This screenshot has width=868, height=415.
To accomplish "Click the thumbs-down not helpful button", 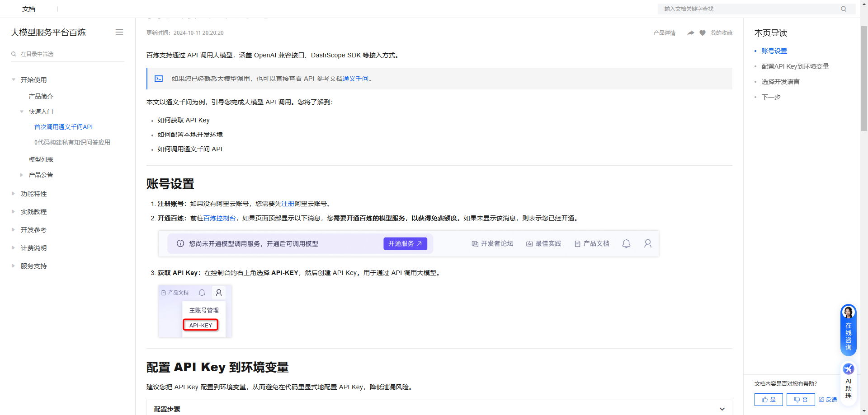I will [800, 400].
